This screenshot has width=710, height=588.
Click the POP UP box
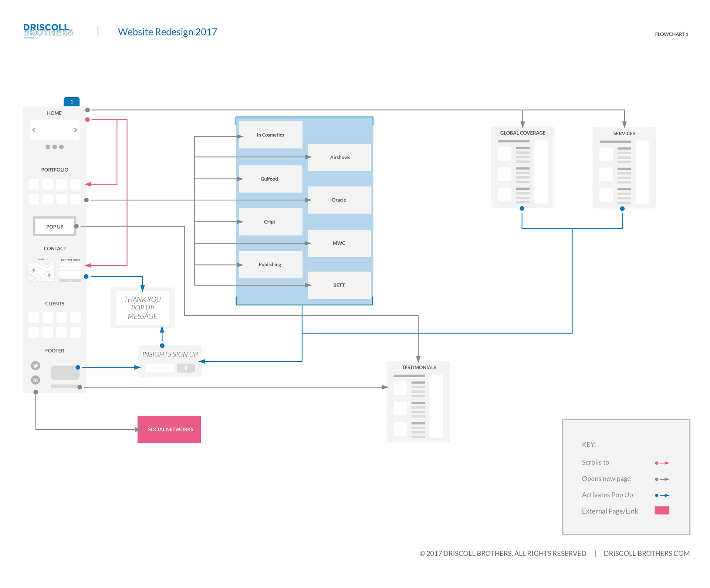(x=55, y=226)
